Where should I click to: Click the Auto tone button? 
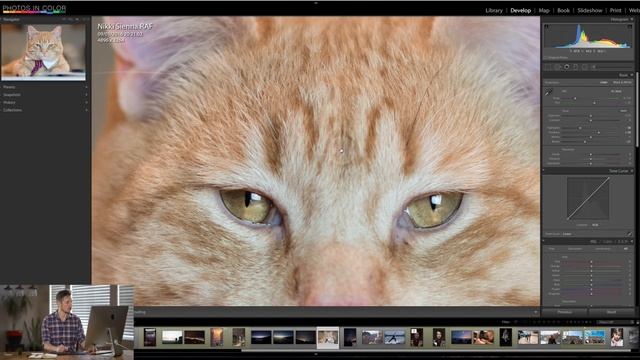coord(623,111)
